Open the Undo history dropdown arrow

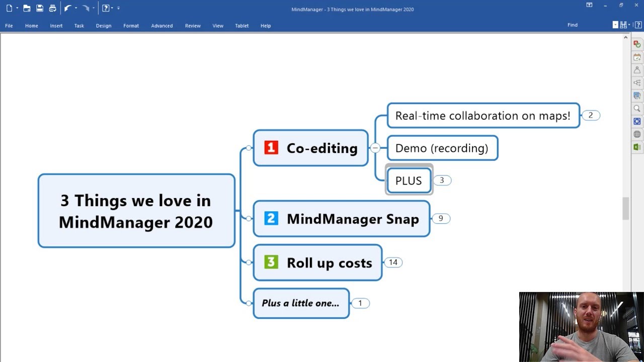click(x=76, y=8)
